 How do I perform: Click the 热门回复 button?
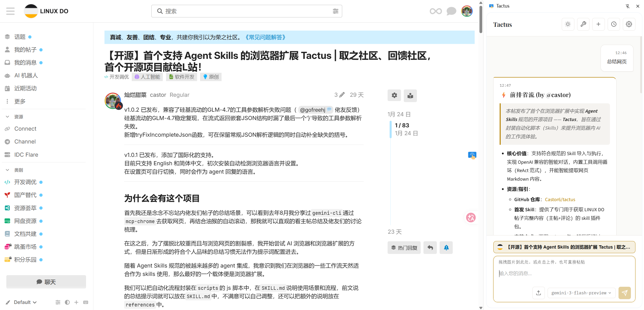click(x=404, y=248)
